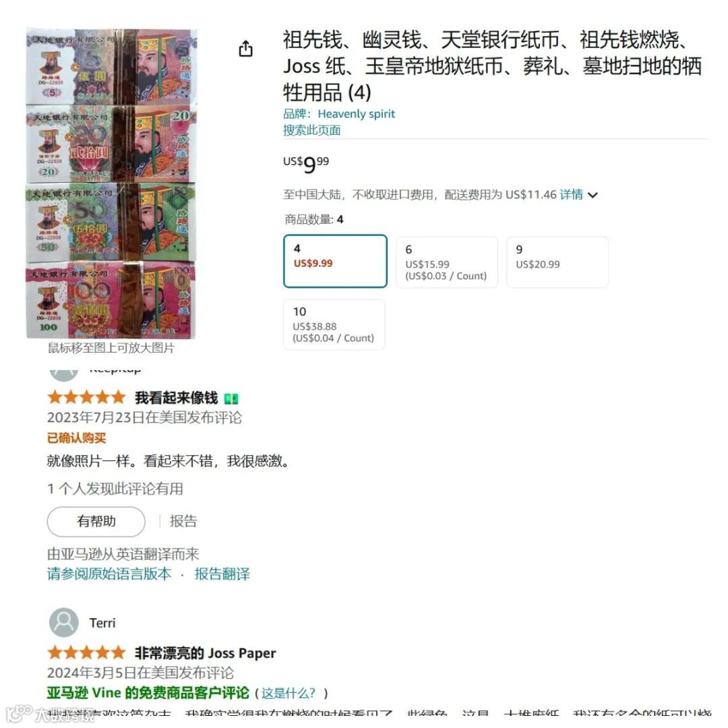728x728 pixels.
Task: Select quantity option 4 for US$9.99
Action: [335, 261]
